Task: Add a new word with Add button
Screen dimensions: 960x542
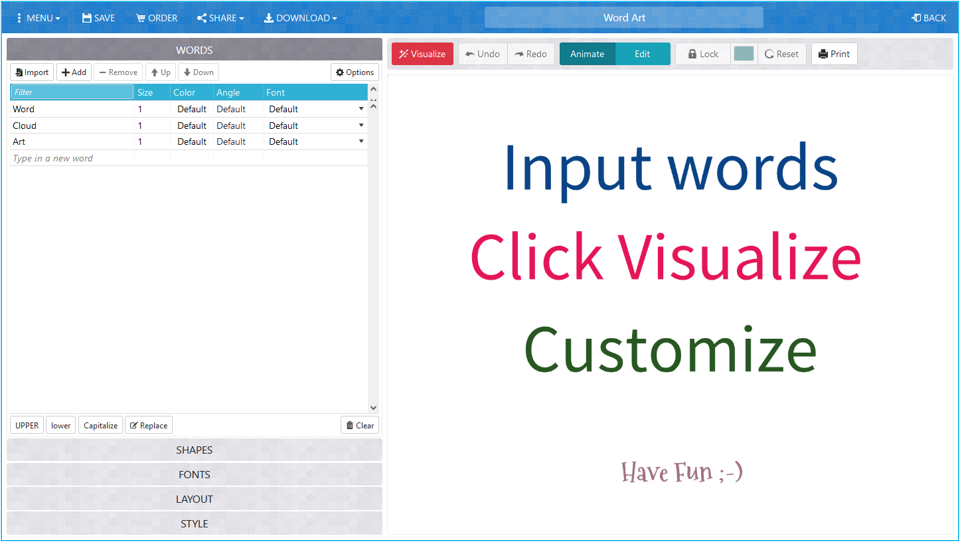Action: [74, 72]
